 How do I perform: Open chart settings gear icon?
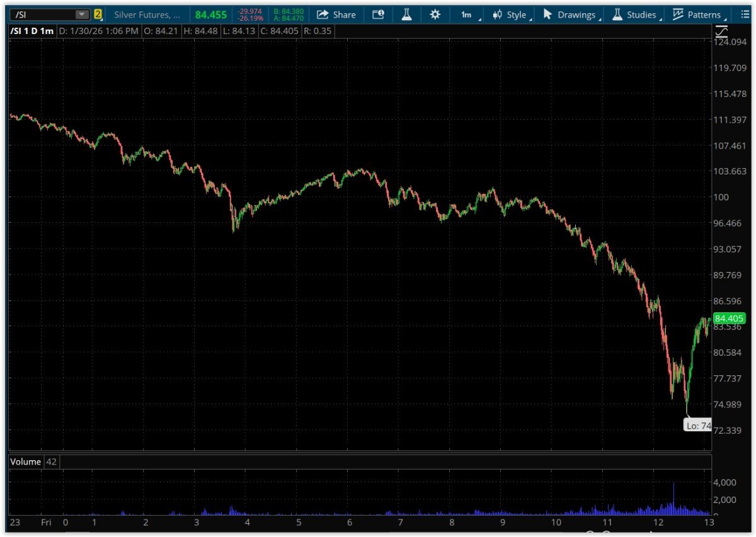(435, 14)
